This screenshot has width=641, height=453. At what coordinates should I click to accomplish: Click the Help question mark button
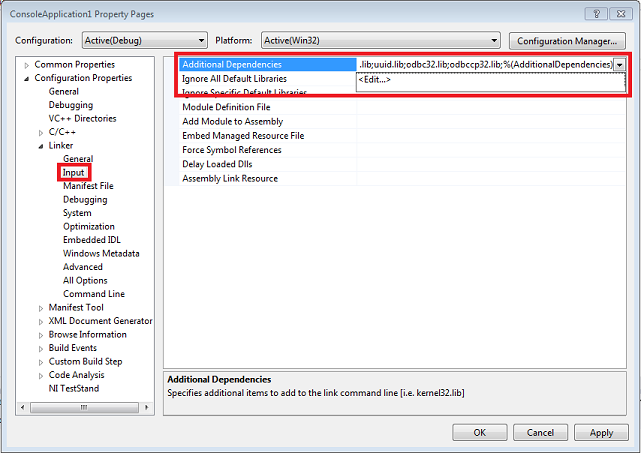tap(596, 14)
